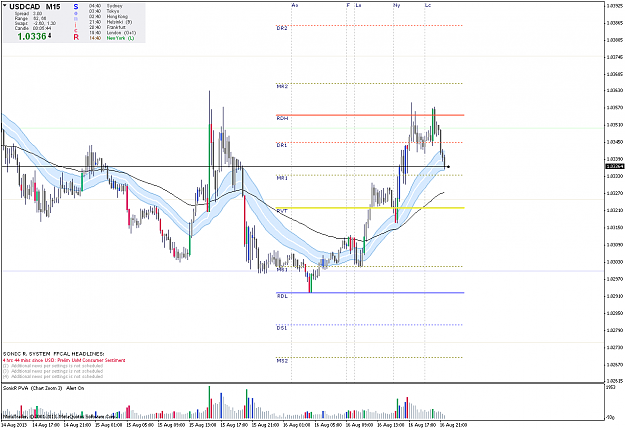Click the Spread value row

tap(28, 14)
